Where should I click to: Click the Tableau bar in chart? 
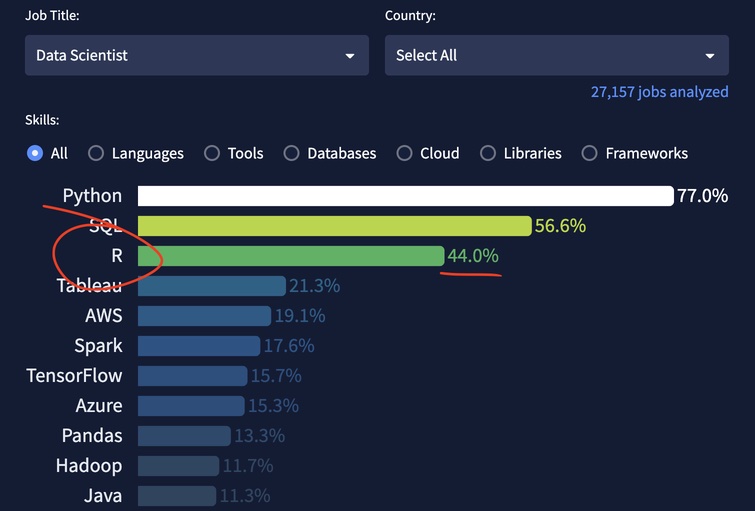pos(211,286)
